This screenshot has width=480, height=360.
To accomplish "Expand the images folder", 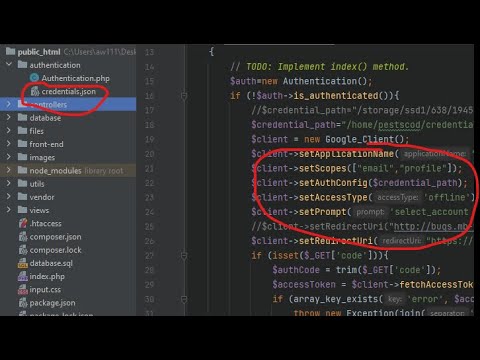I will 9,157.
